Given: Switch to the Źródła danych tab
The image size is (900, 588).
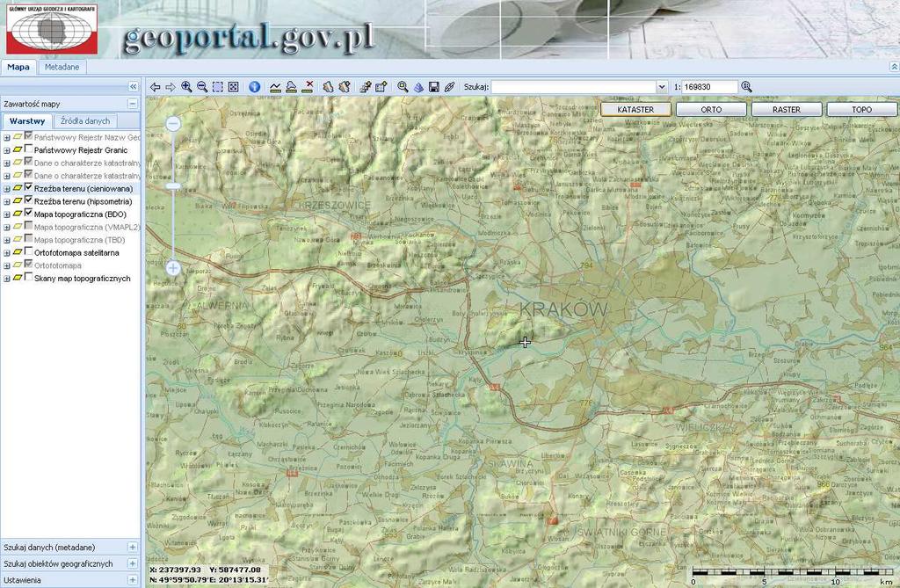Looking at the screenshot, I should point(85,121).
